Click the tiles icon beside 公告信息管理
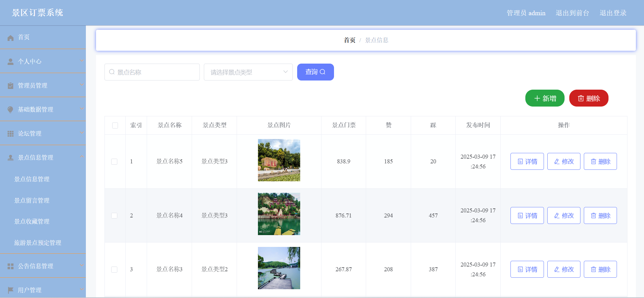This screenshot has width=644, height=298. [10, 266]
